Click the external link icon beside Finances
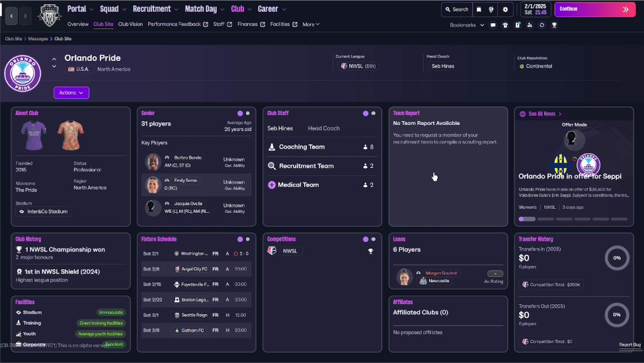Image resolution: width=644 pixels, height=363 pixels. (x=262, y=24)
